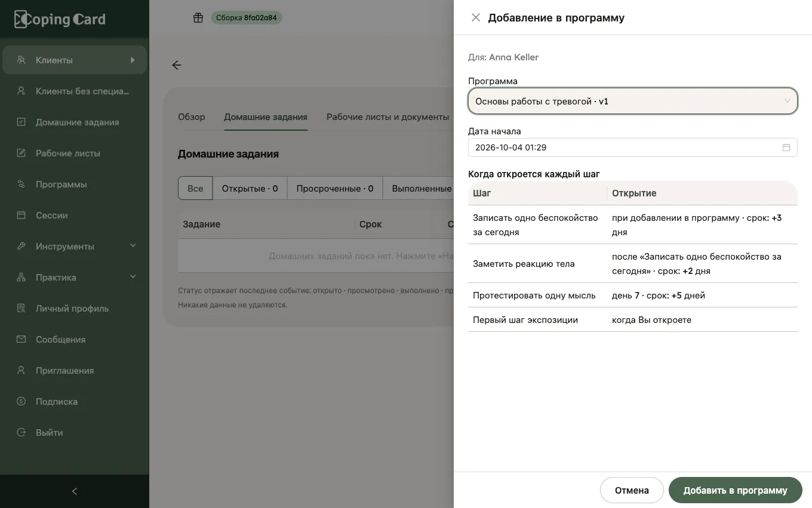Click the Программы sidebar icon
The height and width of the screenshot is (508, 812).
pos(21,184)
